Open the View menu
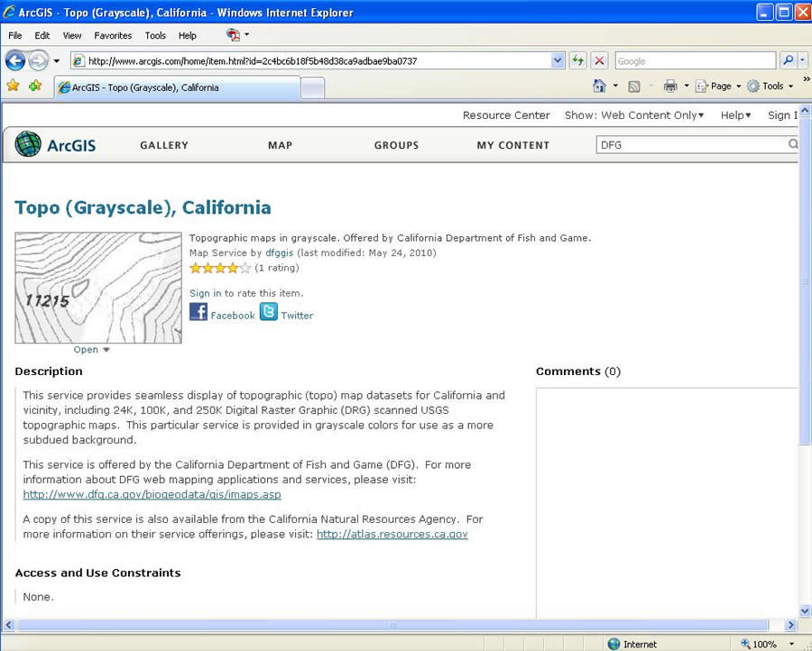 coord(72,36)
